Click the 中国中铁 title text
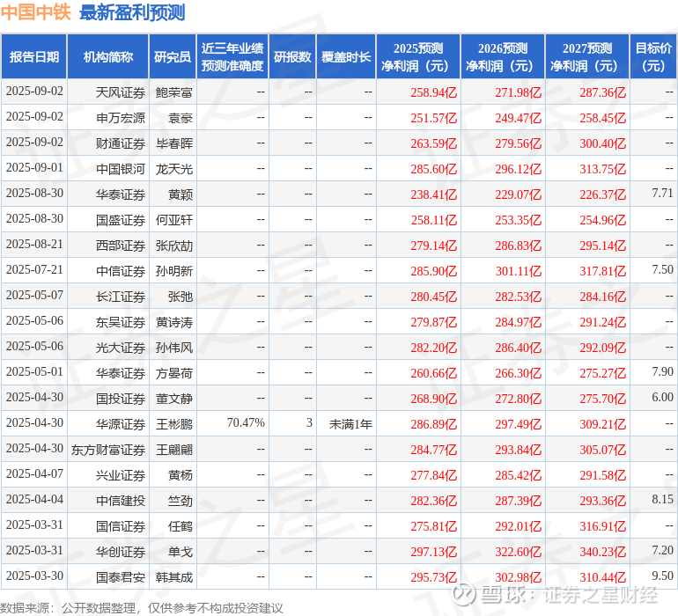Image resolution: width=678 pixels, height=616 pixels. pos(36,12)
